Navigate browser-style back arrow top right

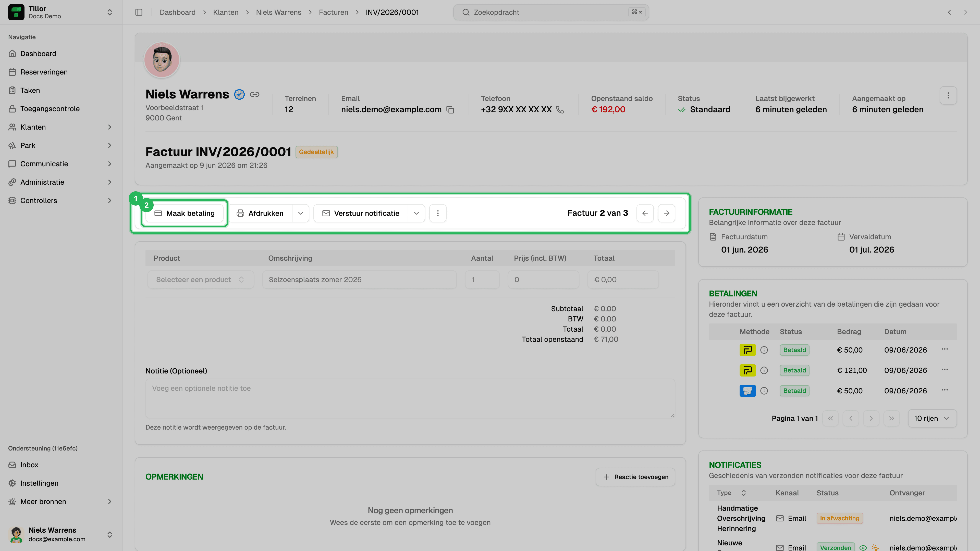tap(950, 12)
